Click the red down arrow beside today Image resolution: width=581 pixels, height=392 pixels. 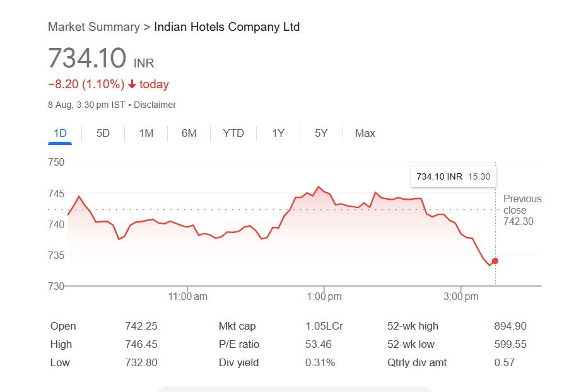(132, 84)
